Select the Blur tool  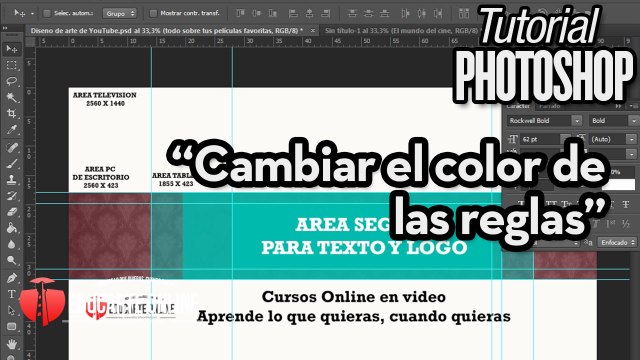(x=11, y=244)
